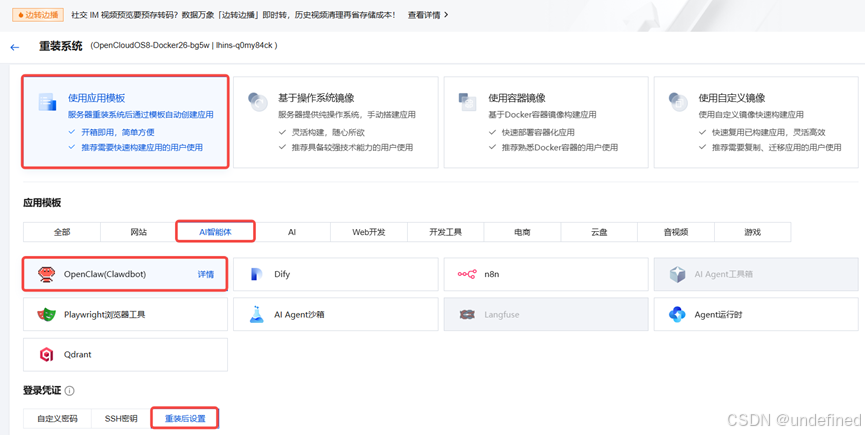This screenshot has width=865, height=435.
Task: Select the 使用自定义镜像 option card
Action: tap(756, 122)
